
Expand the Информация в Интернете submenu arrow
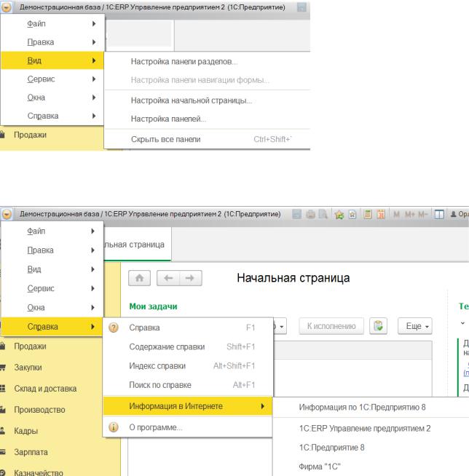click(263, 406)
